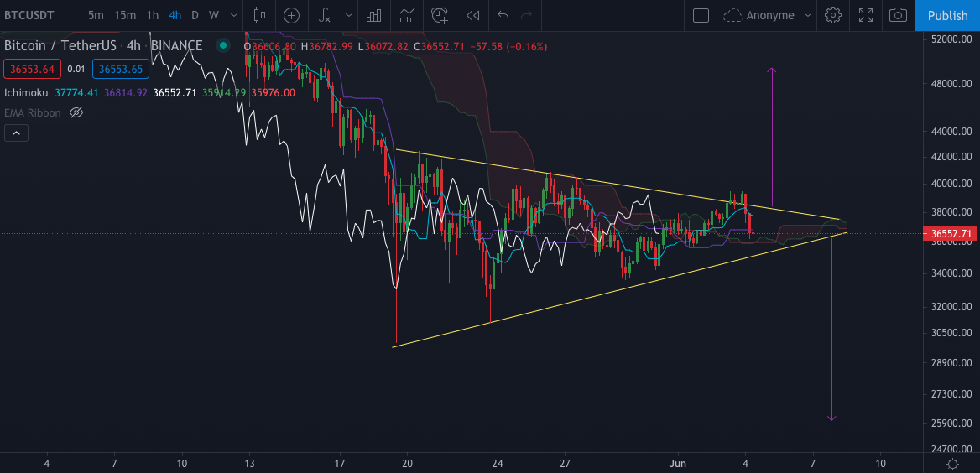Open the candlestick chart style selector
Image resolution: width=980 pixels, height=473 pixels.
point(259,15)
